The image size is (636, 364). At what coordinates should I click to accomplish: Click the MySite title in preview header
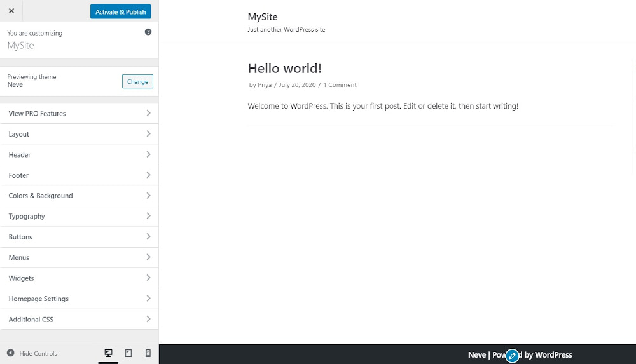(263, 17)
